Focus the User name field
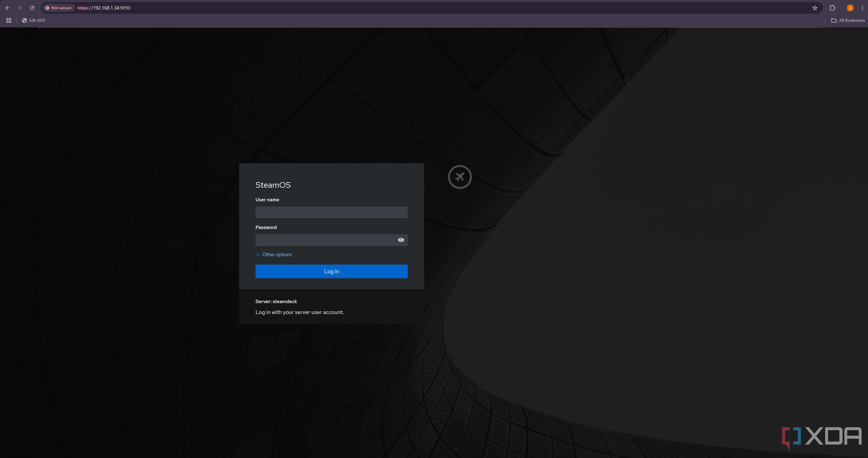This screenshot has width=868, height=458. tap(331, 212)
